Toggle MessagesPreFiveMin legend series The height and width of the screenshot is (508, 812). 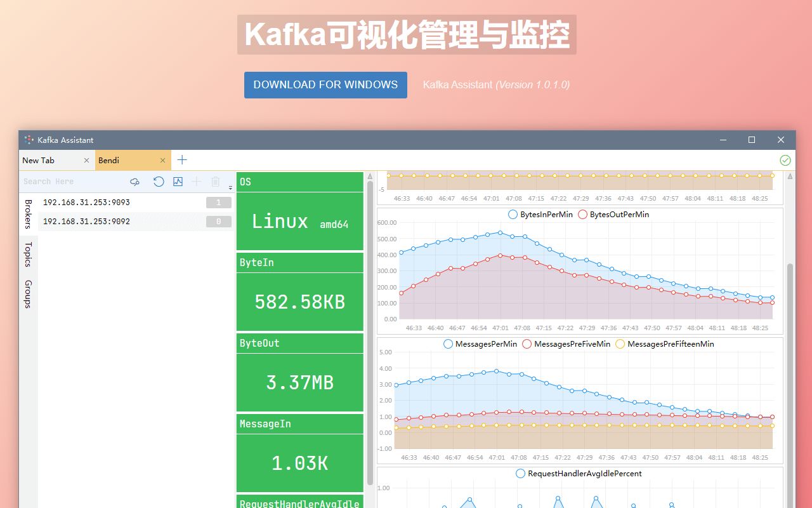pyautogui.click(x=566, y=344)
